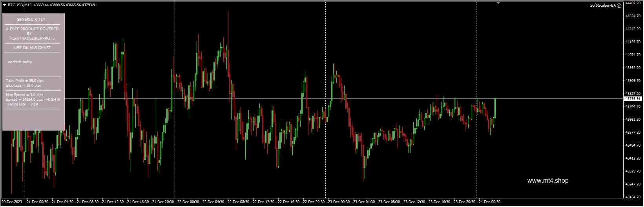
Task: Click the 43412.20 price scale label
Action: coord(633,158)
